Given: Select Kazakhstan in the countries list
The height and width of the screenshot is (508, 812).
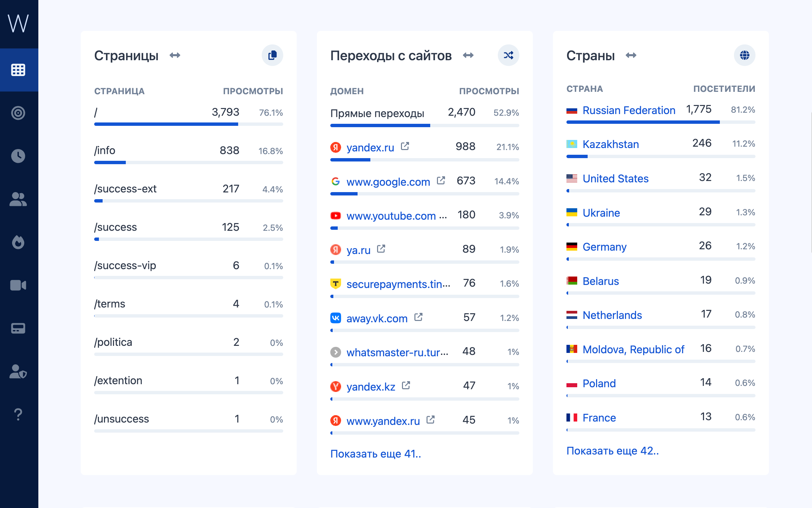Looking at the screenshot, I should pyautogui.click(x=611, y=144).
